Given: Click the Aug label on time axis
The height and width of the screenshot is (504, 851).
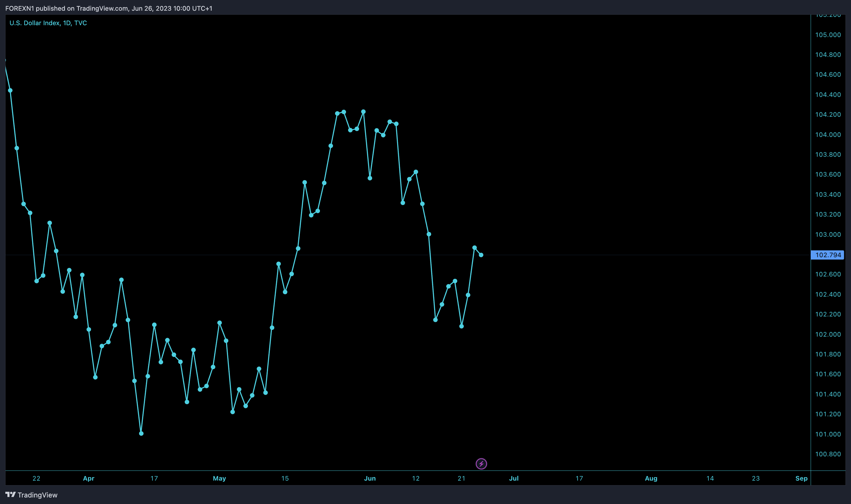Looking at the screenshot, I should pos(651,478).
